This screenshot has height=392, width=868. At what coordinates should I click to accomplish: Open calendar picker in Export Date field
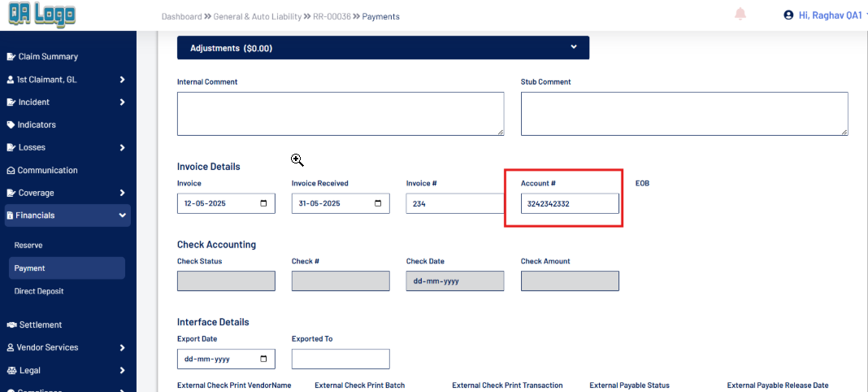pyautogui.click(x=263, y=359)
